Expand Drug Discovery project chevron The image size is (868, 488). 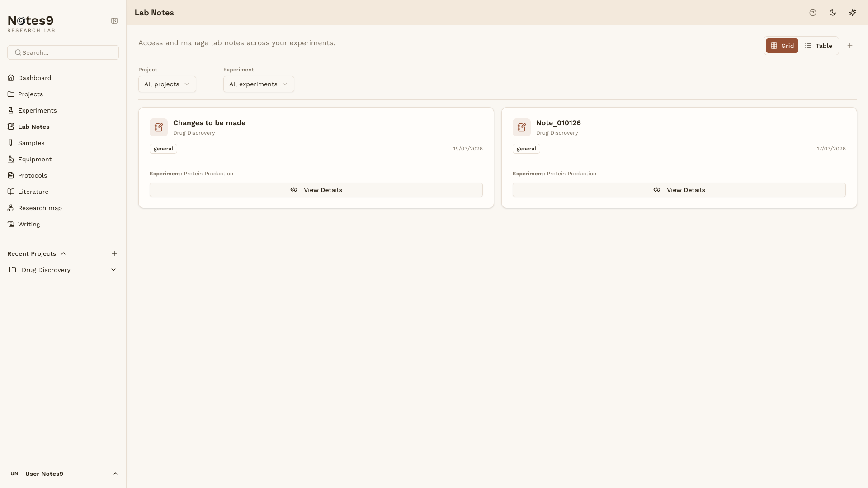pyautogui.click(x=113, y=270)
